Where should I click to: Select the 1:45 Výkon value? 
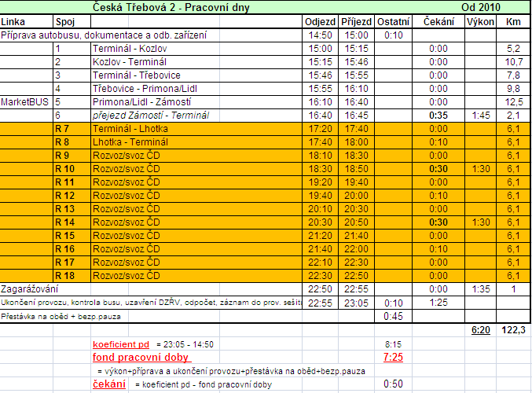tap(481, 116)
